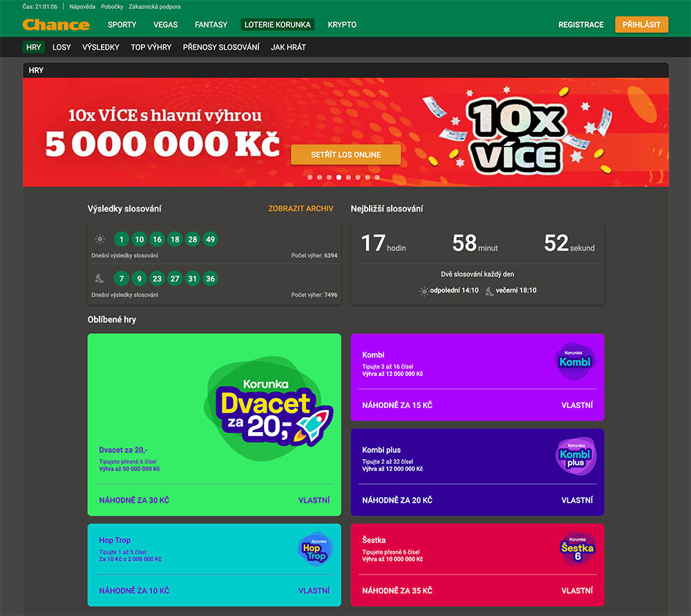This screenshot has height=616, width=691.
Task: Click VLASTNÍ on the violet Kombi card
Action: [577, 405]
